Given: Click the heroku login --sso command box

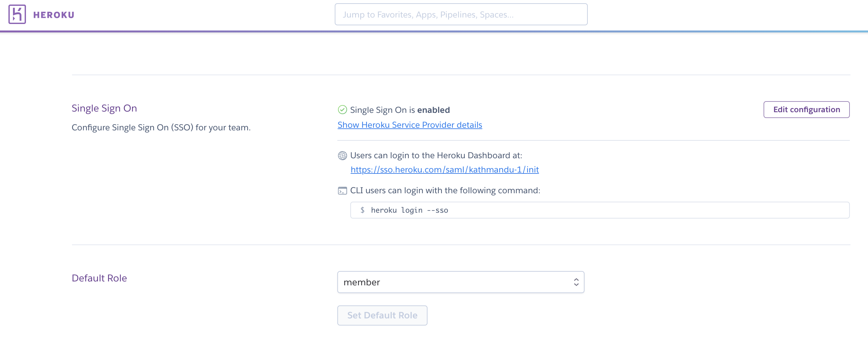Looking at the screenshot, I should click(x=600, y=210).
